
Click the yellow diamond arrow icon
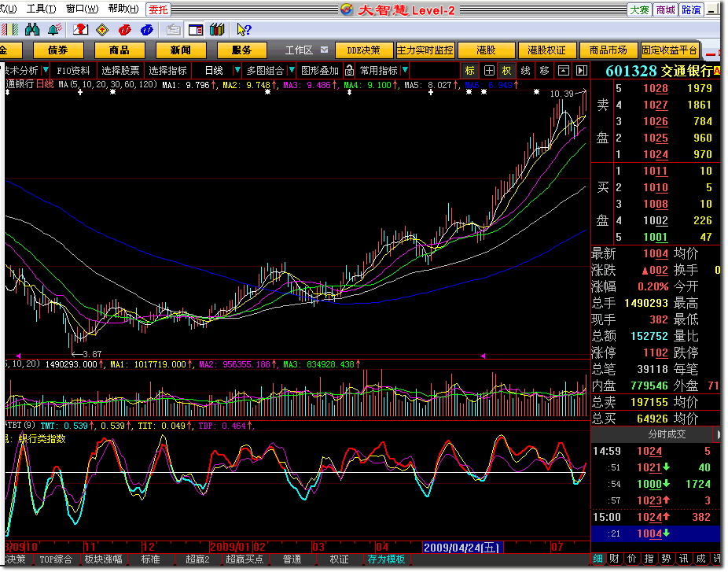102,30
